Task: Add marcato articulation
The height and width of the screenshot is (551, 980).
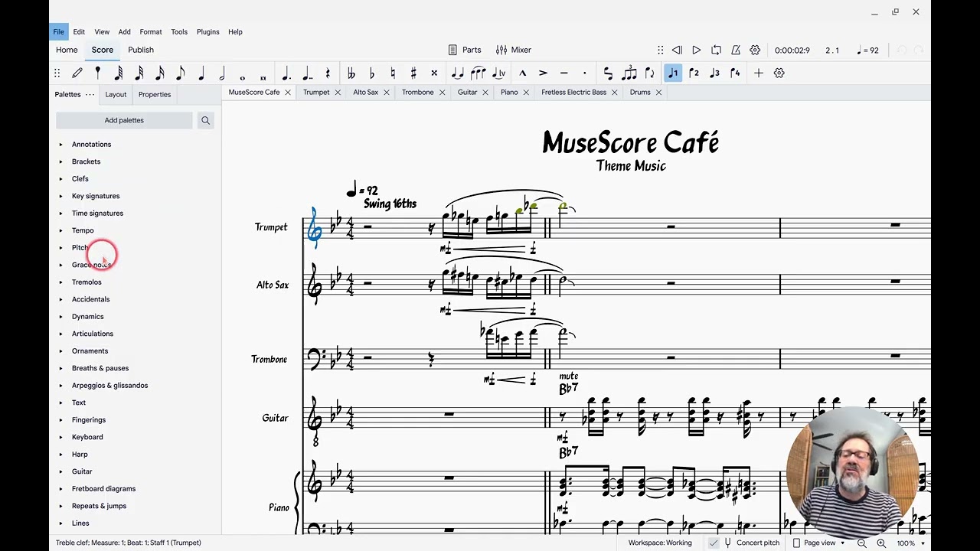Action: (523, 73)
